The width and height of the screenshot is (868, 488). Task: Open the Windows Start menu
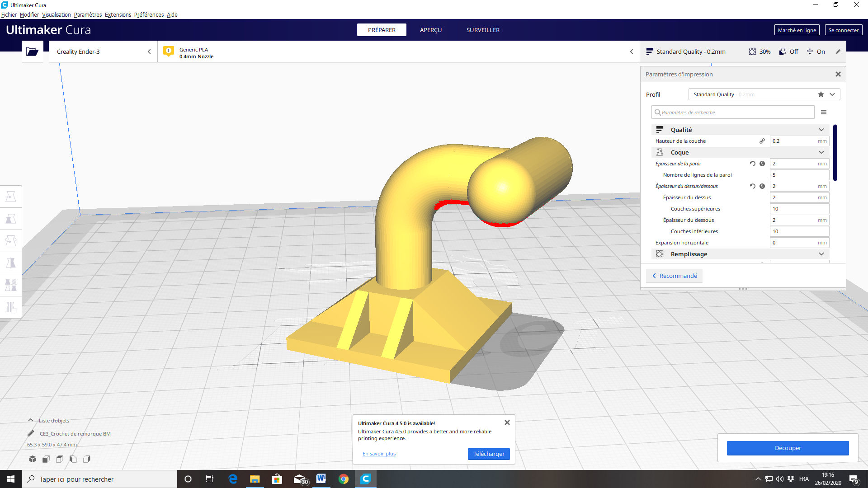pos(11,479)
